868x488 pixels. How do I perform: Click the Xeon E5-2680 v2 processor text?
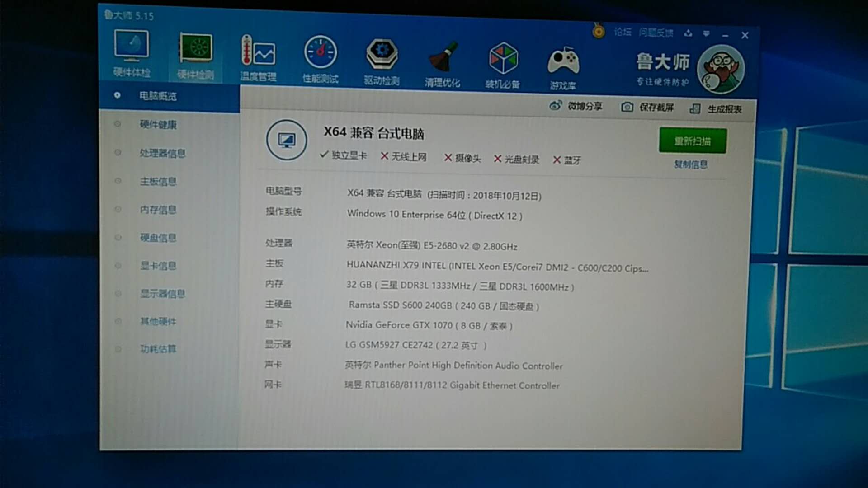(x=432, y=245)
